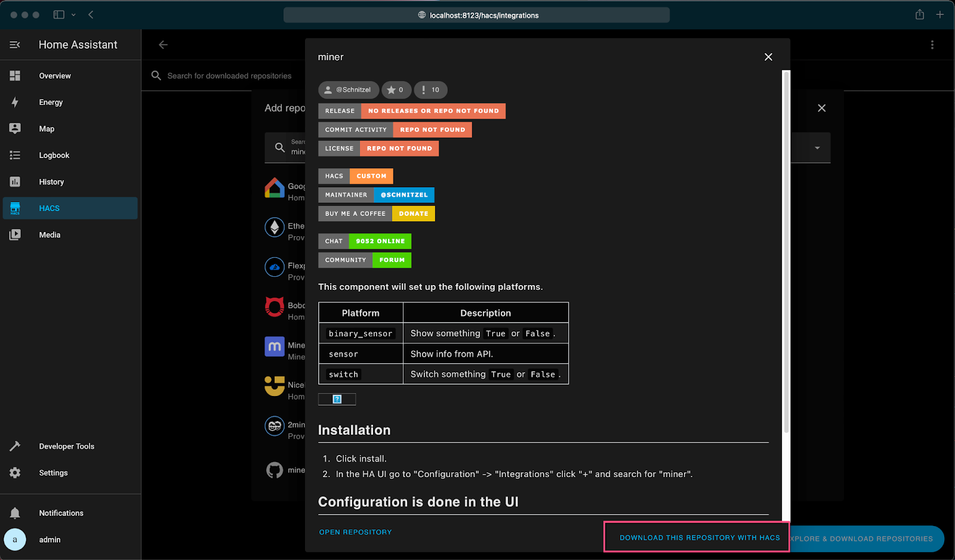Open the Developer Tools menu item
This screenshot has width=955, height=560.
pos(70,446)
